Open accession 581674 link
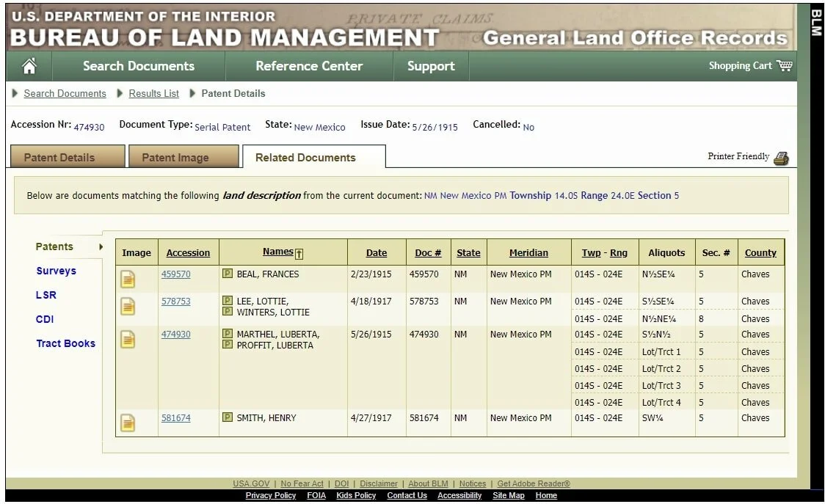This screenshot has height=504, width=825. [175, 417]
